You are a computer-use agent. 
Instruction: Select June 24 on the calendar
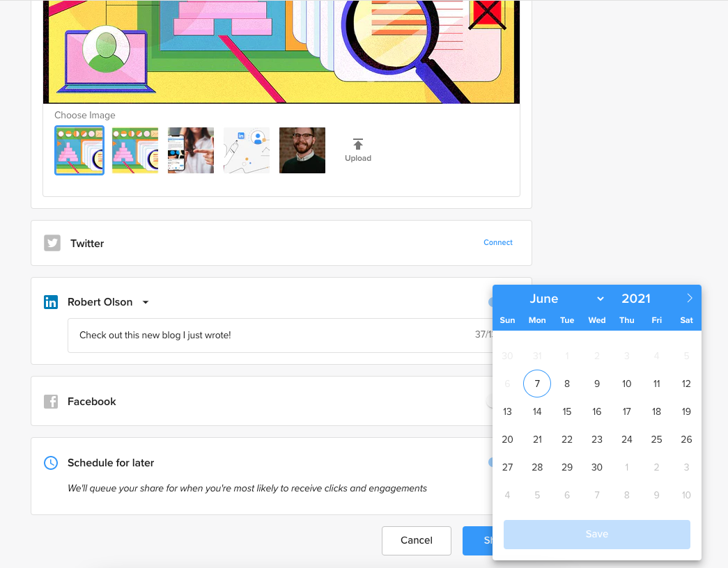(626, 439)
